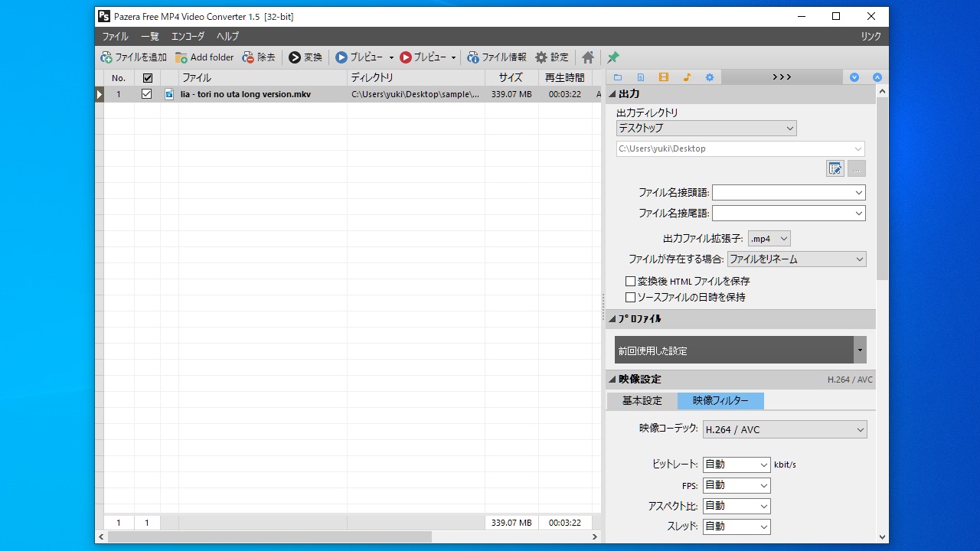Jump to video settings via the film icon
Image resolution: width=980 pixels, height=551 pixels.
(664, 77)
